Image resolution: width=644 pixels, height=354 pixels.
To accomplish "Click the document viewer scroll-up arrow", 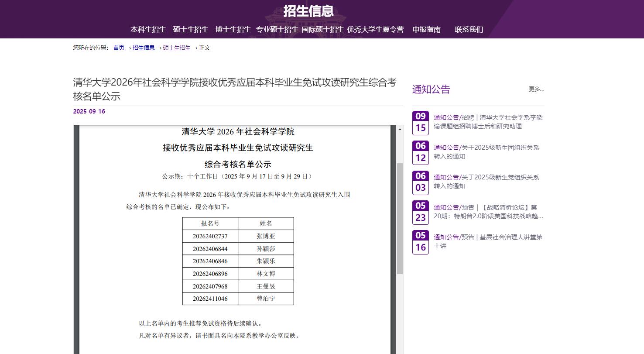I will pos(400,130).
